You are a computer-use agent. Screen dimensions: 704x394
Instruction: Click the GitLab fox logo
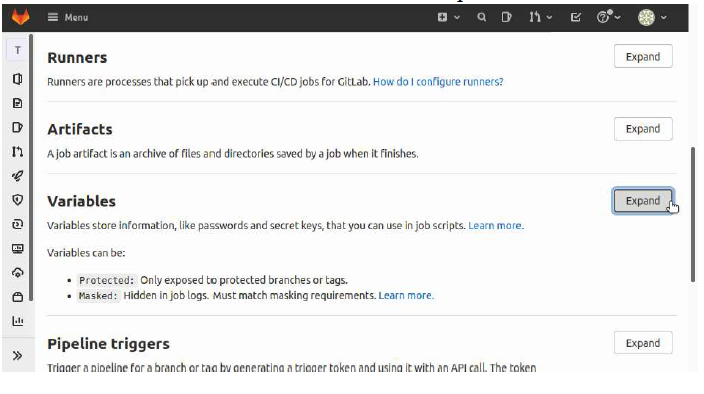point(20,17)
